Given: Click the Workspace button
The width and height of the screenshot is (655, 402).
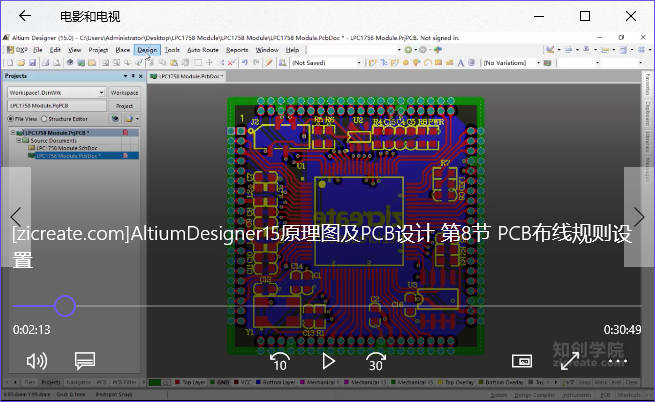Looking at the screenshot, I should (124, 92).
